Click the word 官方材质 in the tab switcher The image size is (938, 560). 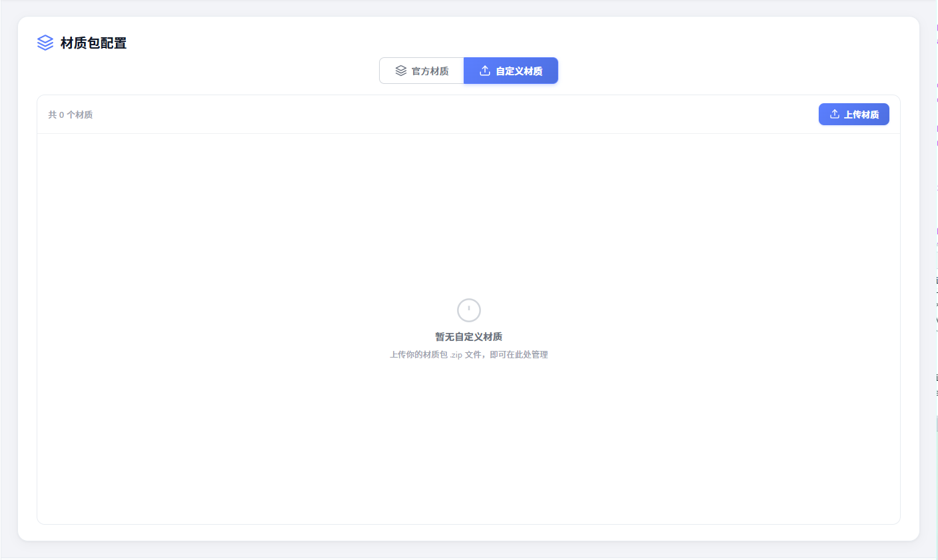[430, 71]
